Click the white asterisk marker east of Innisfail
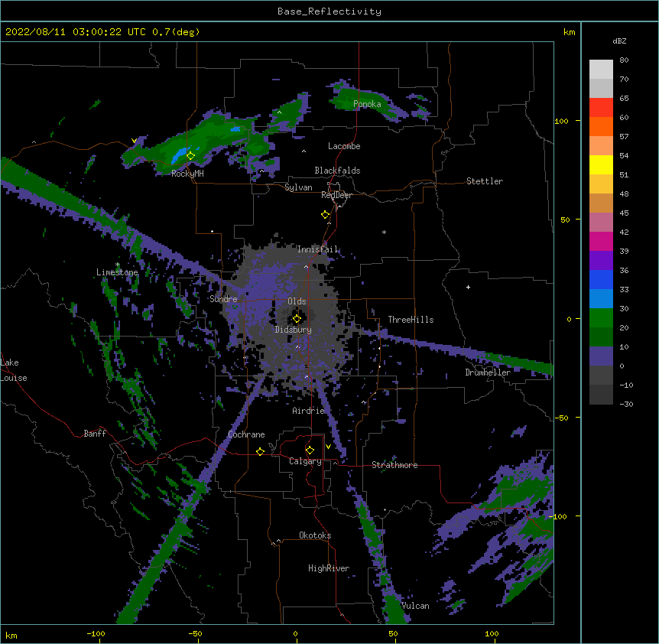This screenshot has width=659, height=644. [x=384, y=233]
